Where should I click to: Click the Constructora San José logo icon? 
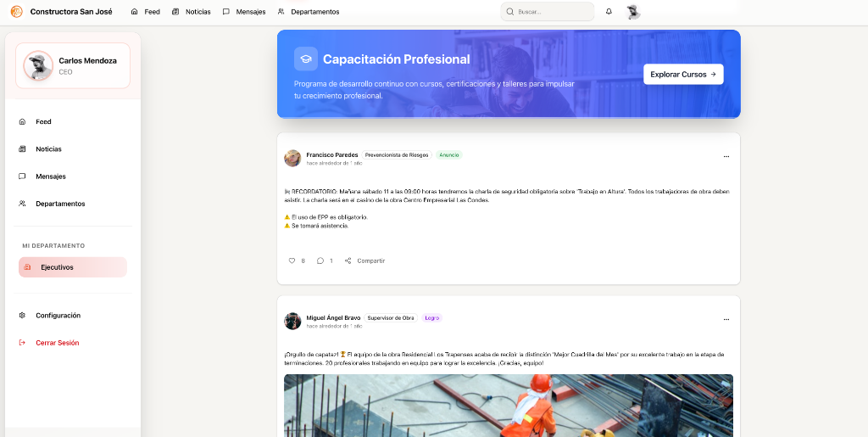click(17, 12)
